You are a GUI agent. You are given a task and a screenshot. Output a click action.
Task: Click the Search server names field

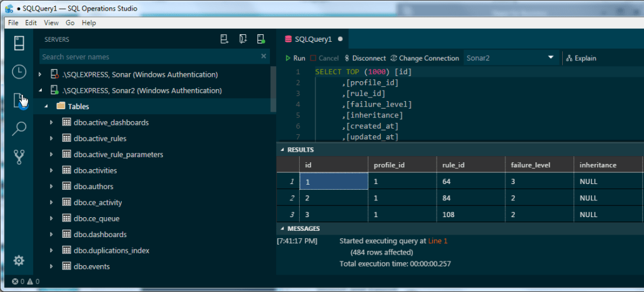[149, 57]
